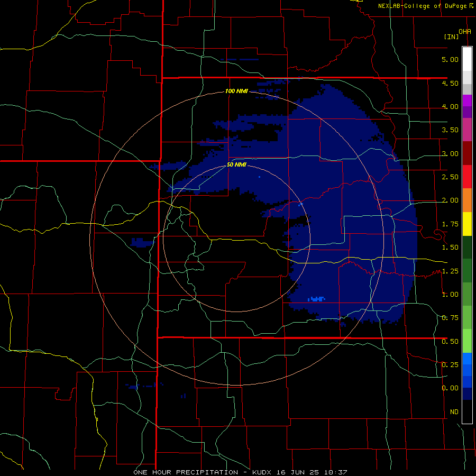Click the 4.50 legend value

450,83
